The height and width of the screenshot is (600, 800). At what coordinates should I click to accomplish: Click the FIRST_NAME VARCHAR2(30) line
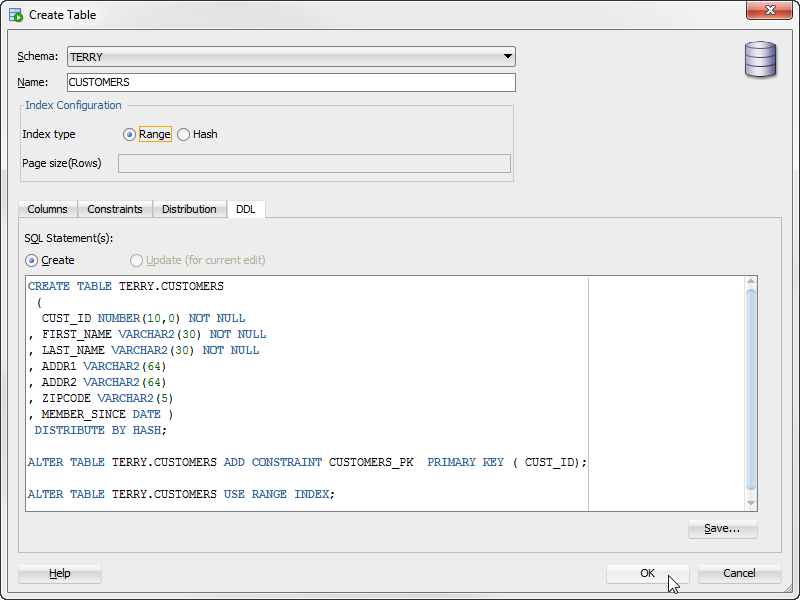point(147,334)
